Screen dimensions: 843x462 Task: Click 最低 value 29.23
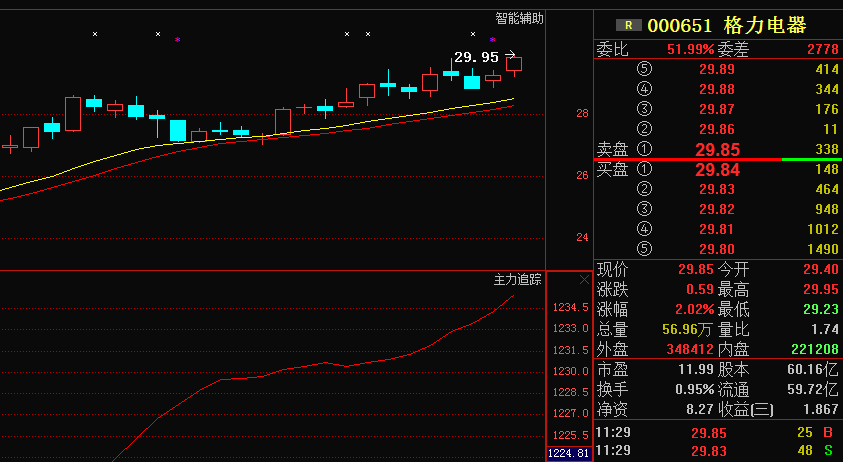pos(821,309)
